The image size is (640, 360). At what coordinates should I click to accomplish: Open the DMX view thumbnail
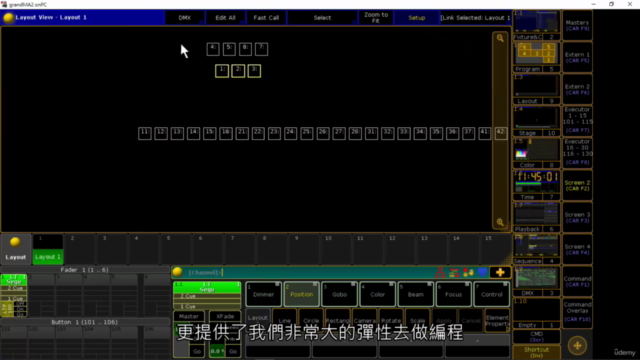click(x=536, y=281)
